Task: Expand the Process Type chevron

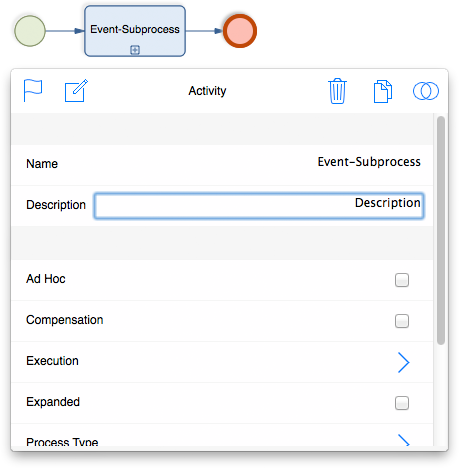Action: [404, 440]
